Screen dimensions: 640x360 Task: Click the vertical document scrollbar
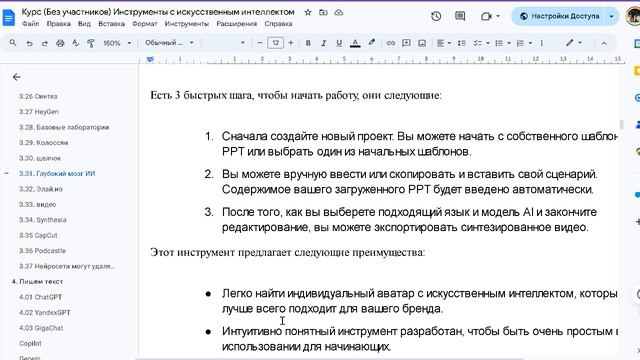coord(621,124)
